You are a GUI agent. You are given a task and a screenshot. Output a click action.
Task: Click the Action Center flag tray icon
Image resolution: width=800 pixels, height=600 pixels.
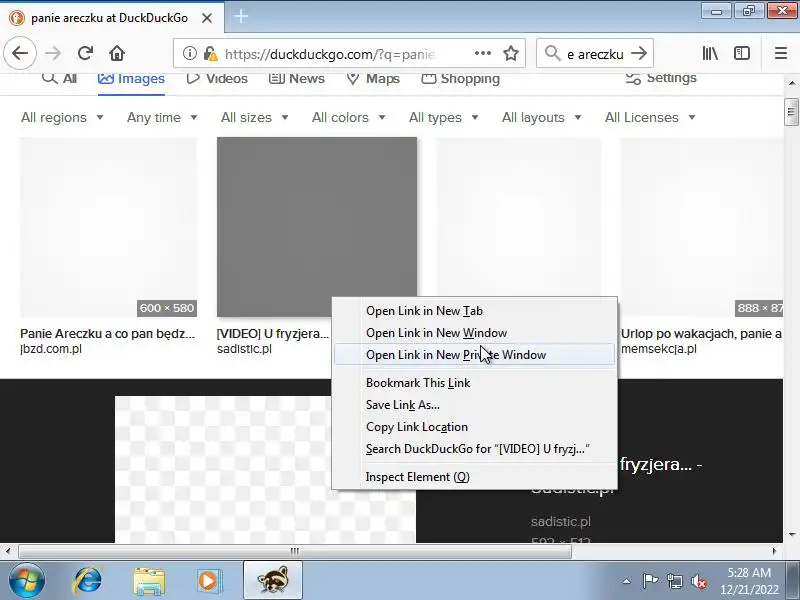[650, 581]
